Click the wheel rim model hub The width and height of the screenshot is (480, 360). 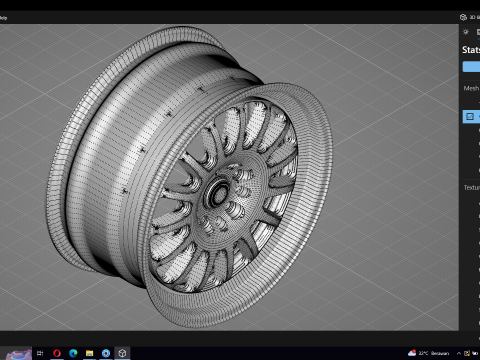click(x=218, y=194)
